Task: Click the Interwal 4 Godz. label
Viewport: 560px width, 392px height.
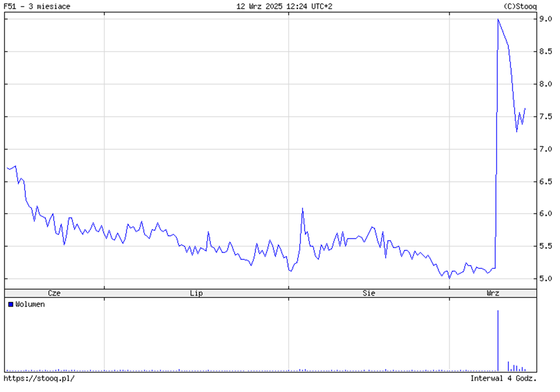Action: coord(503,378)
